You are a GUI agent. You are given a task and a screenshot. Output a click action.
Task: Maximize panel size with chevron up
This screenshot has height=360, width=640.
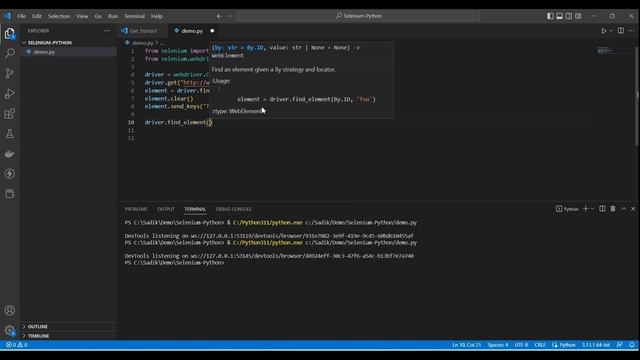(624, 209)
